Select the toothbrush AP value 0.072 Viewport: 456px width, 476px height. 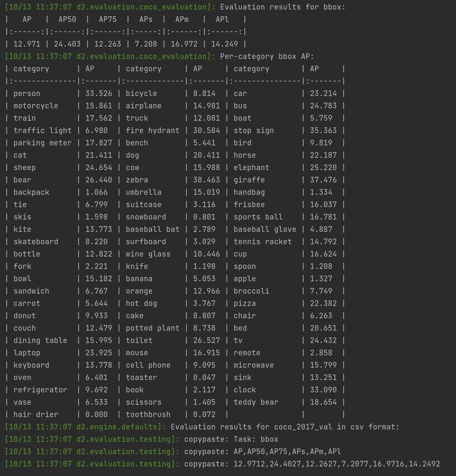coord(204,414)
